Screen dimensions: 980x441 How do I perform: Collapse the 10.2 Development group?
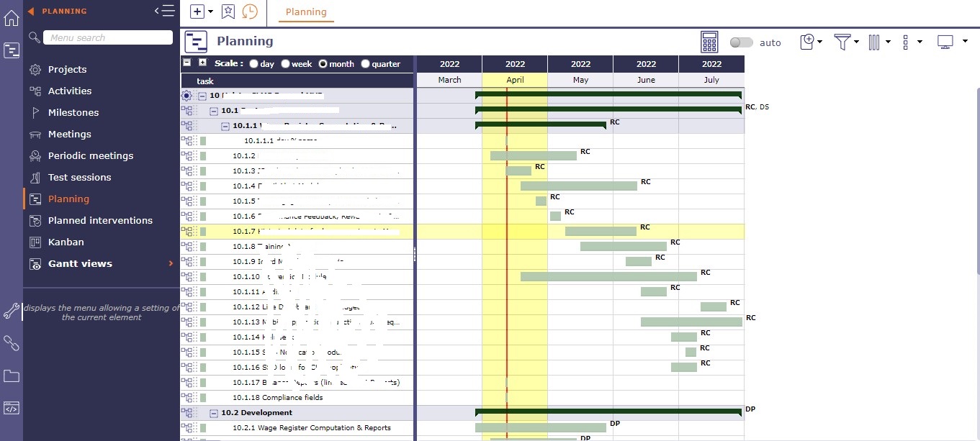point(214,413)
